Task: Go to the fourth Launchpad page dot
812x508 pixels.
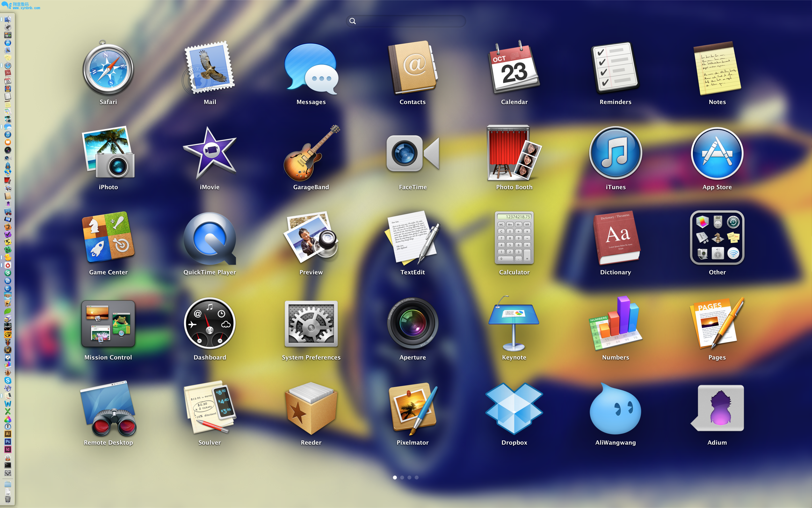Action: pos(416,478)
